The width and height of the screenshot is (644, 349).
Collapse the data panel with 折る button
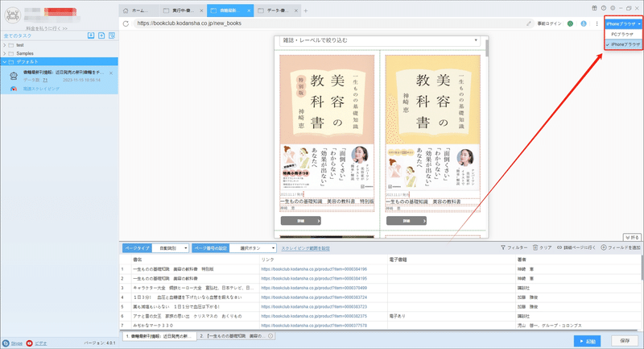(632, 237)
